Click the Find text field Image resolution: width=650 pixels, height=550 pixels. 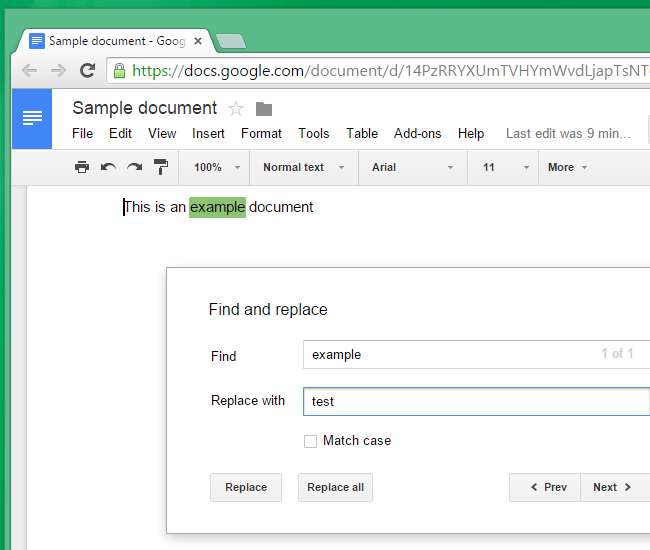click(450, 354)
